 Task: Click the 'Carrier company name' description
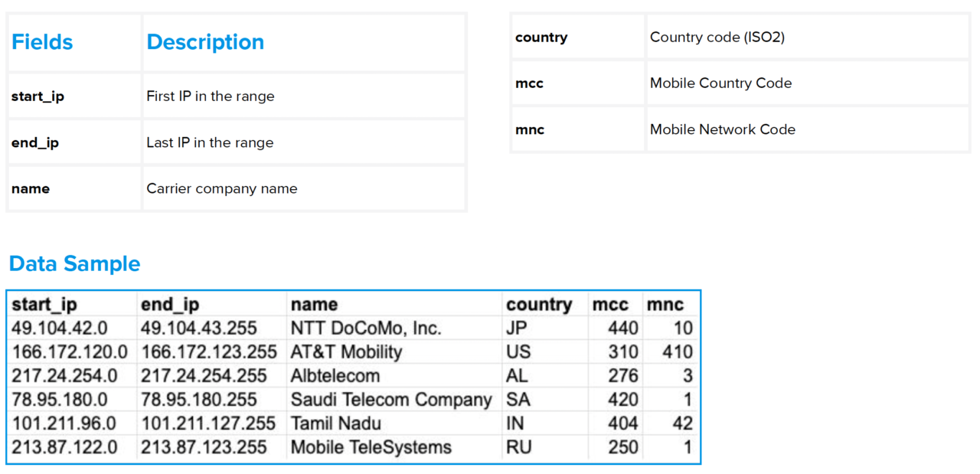point(222,189)
